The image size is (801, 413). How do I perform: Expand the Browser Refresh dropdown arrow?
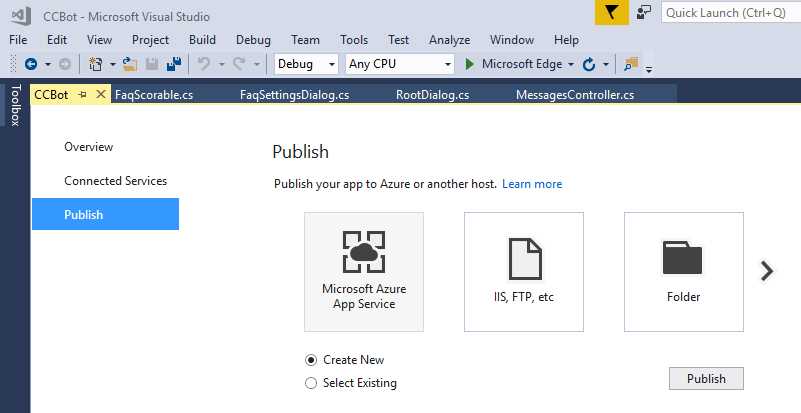[606, 64]
